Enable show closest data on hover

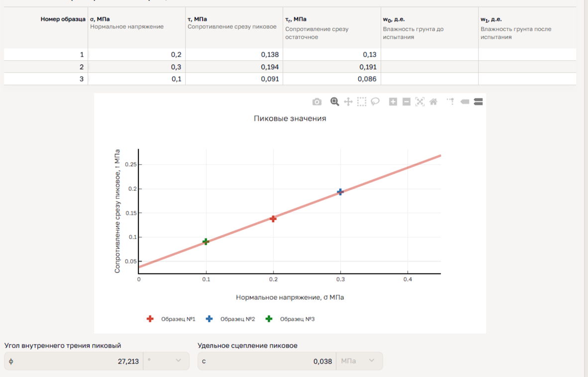pos(465,102)
